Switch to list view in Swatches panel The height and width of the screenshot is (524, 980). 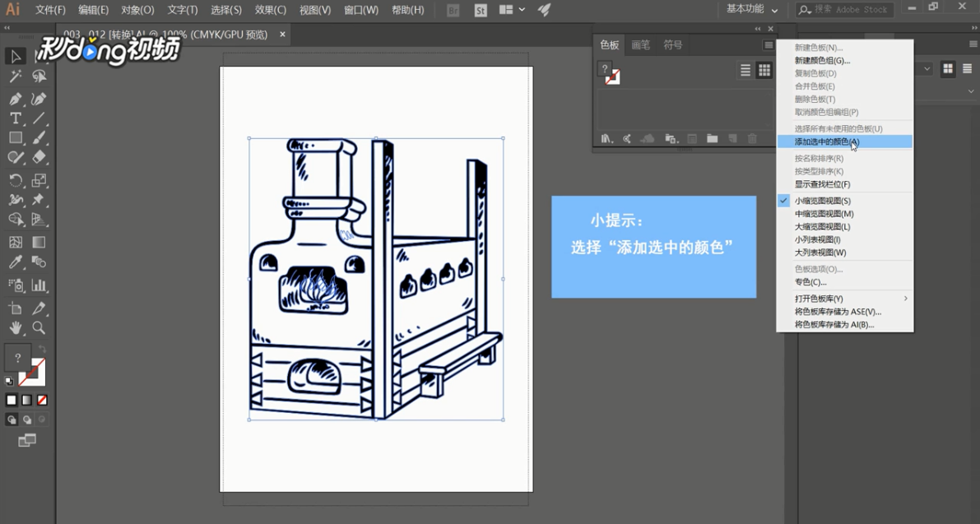(744, 69)
